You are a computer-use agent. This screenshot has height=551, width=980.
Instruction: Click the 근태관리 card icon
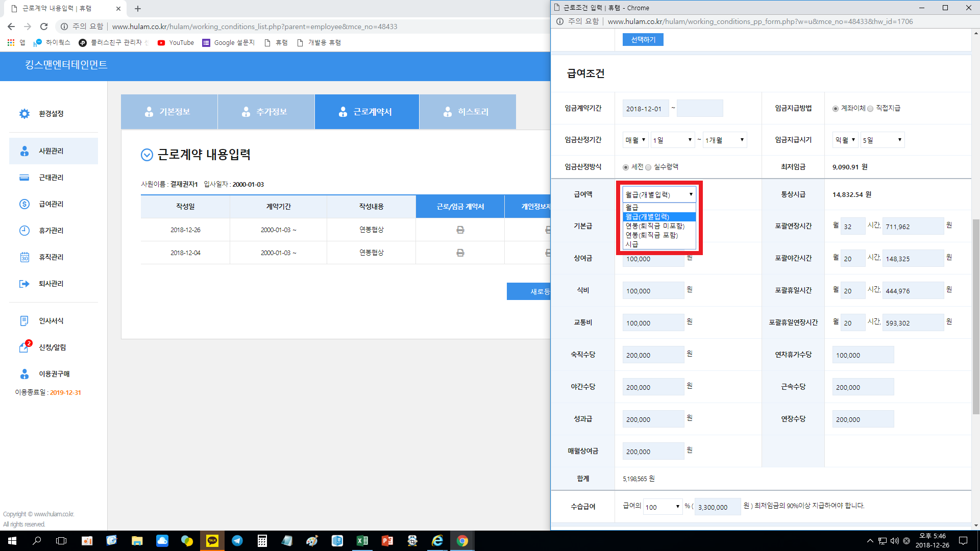point(24,178)
